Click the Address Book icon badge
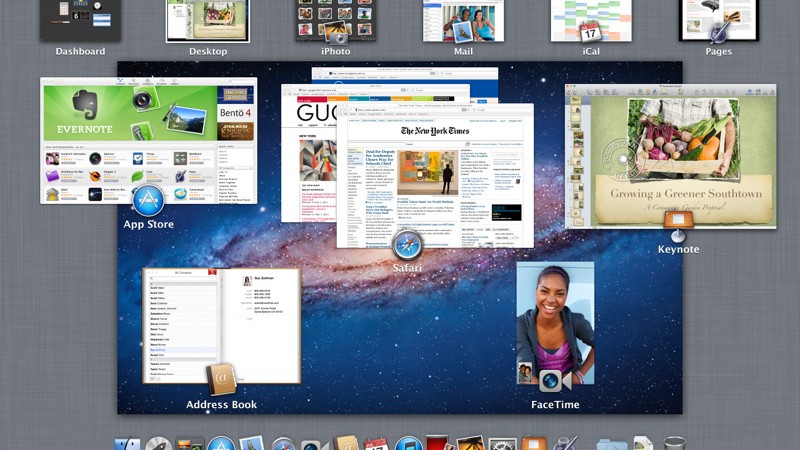 [x=221, y=379]
